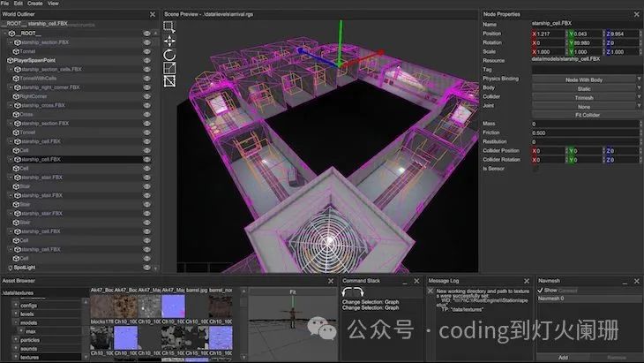The image size is (644, 363).
Task: Hide PlayerSpawnPoint using its eye icon
Action: point(147,60)
